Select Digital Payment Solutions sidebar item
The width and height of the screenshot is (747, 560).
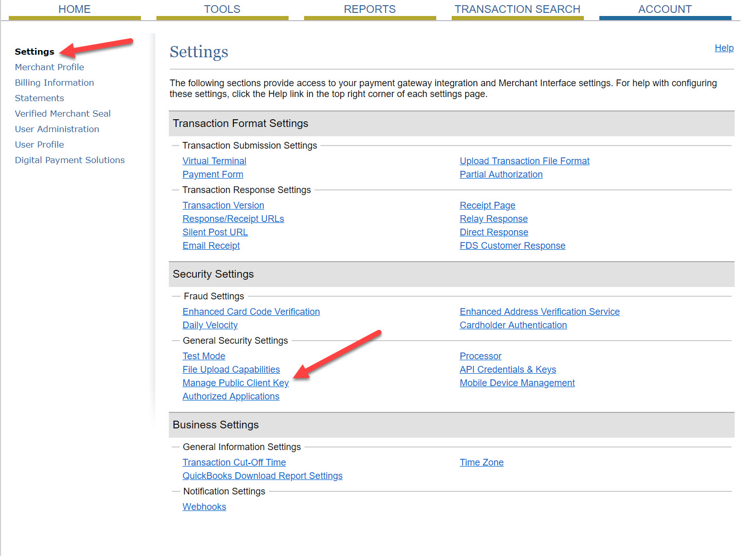(x=70, y=160)
